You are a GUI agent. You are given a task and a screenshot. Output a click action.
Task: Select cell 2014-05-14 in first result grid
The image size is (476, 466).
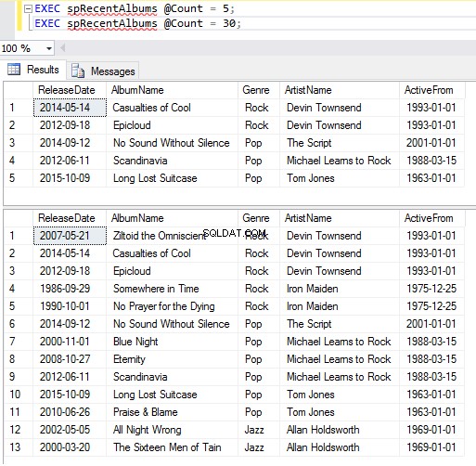coord(70,108)
